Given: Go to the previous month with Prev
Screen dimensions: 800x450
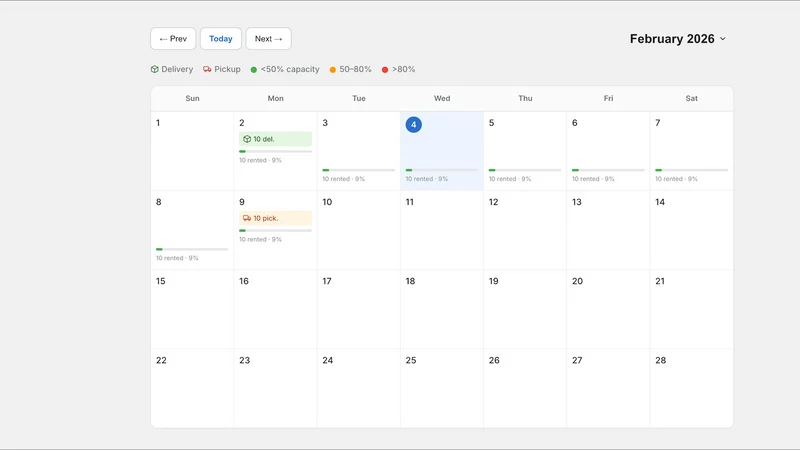Looking at the screenshot, I should tap(173, 39).
